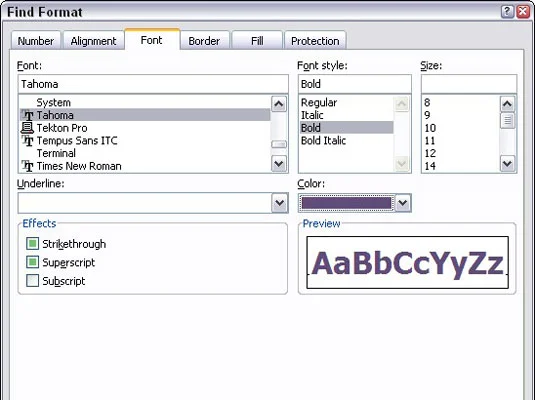
Task: Select Bold Italic font style
Action: pos(323,141)
